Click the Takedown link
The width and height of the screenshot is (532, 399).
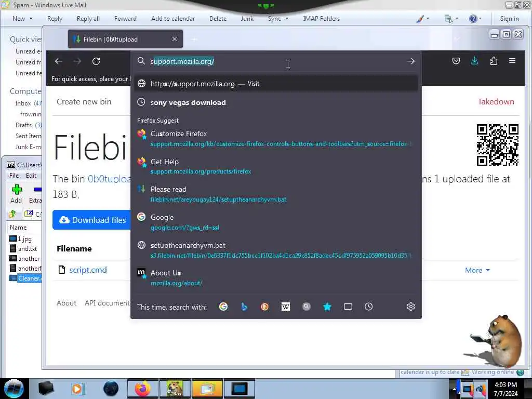click(496, 101)
